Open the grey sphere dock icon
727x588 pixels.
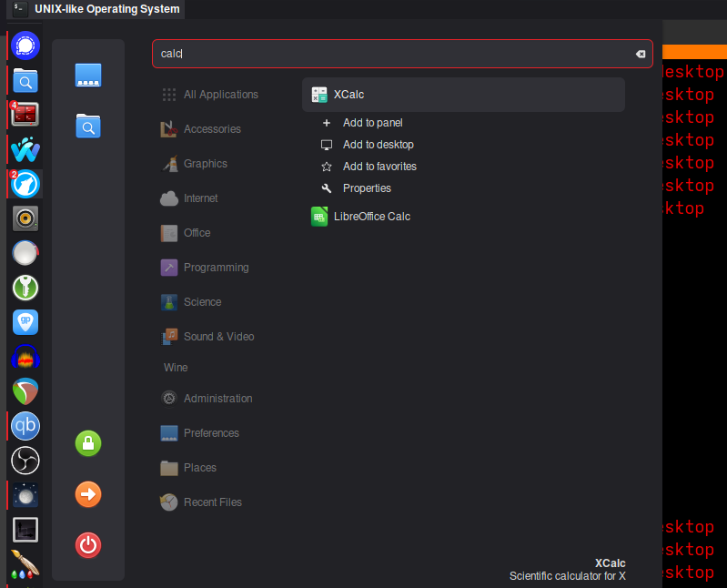[25, 253]
